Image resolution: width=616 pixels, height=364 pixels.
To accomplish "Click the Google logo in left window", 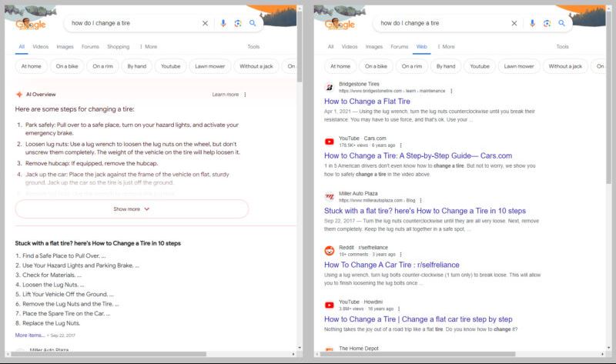I will pyautogui.click(x=31, y=24).
